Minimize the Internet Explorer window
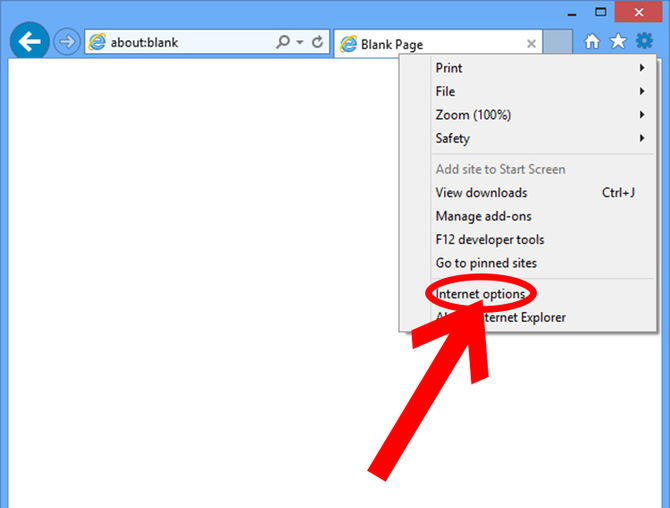This screenshot has height=508, width=670. (x=572, y=13)
